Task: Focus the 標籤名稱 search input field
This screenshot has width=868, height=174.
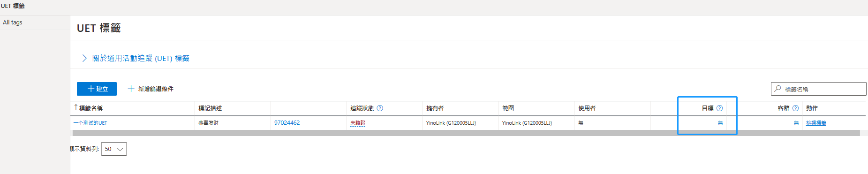Action: pyautogui.click(x=818, y=89)
